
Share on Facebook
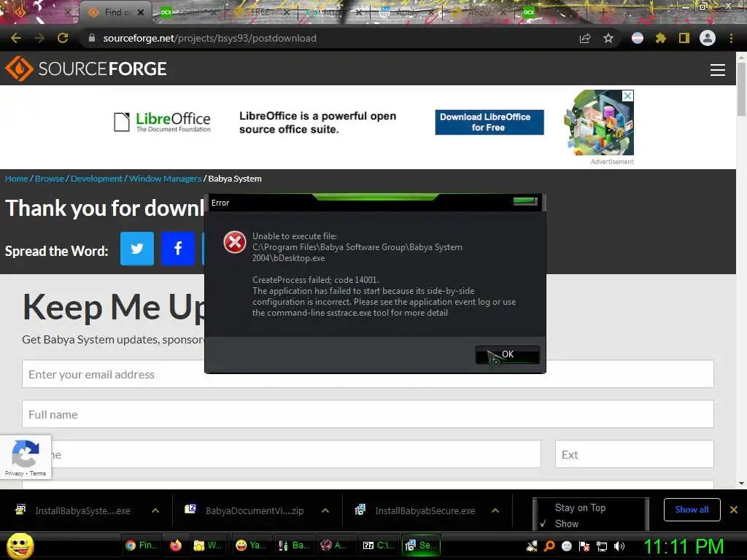pos(178,249)
